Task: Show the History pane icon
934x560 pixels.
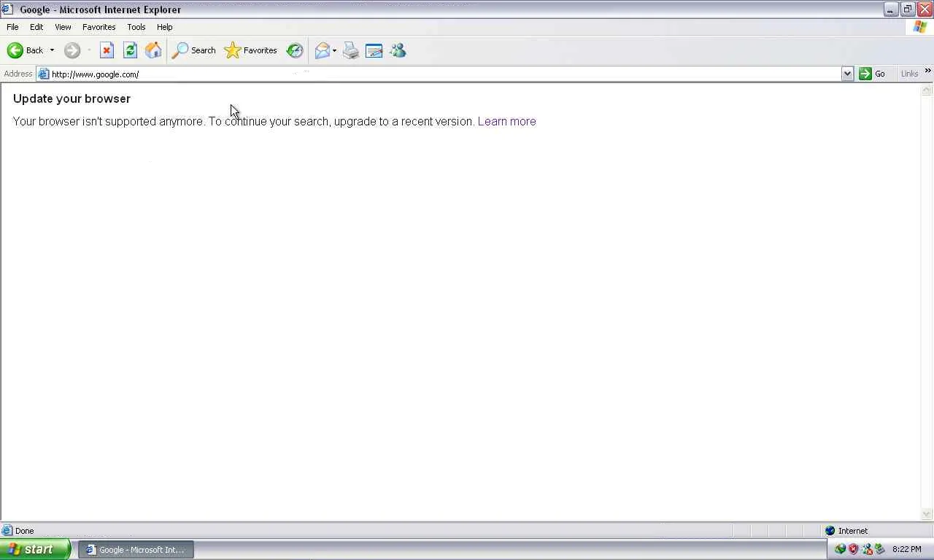Action: click(295, 50)
